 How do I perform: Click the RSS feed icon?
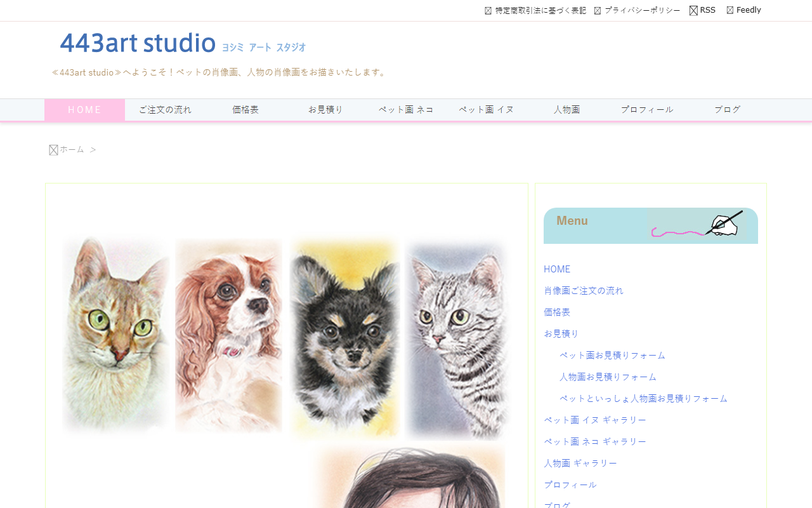pyautogui.click(x=693, y=10)
